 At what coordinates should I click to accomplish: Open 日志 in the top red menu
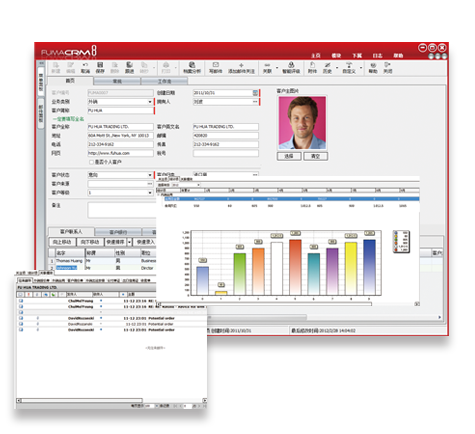click(377, 56)
